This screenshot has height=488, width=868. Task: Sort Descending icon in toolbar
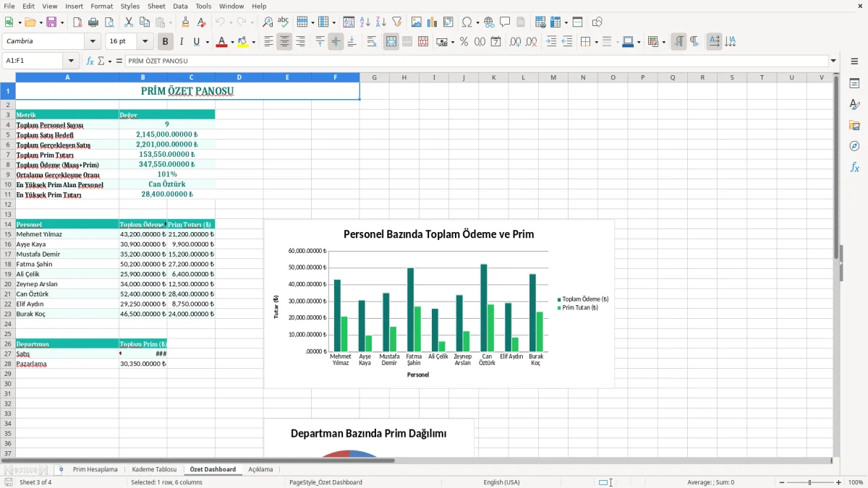point(380,22)
